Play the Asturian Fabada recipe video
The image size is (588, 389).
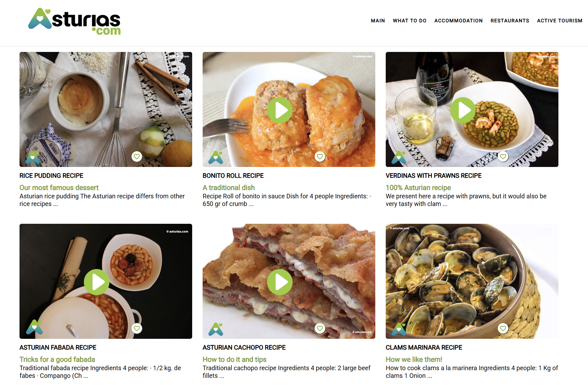point(97,282)
